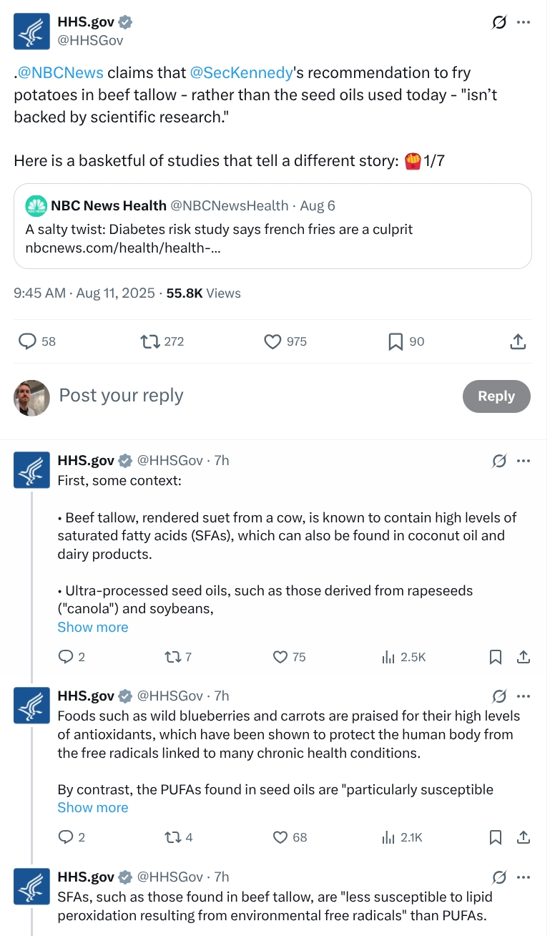560x936 pixels.
Task: Share the main HHS.gov post
Action: pyautogui.click(x=519, y=342)
